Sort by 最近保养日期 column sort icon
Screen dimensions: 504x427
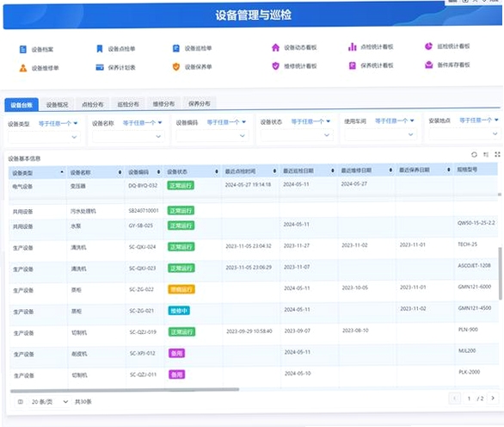pyautogui.click(x=449, y=170)
